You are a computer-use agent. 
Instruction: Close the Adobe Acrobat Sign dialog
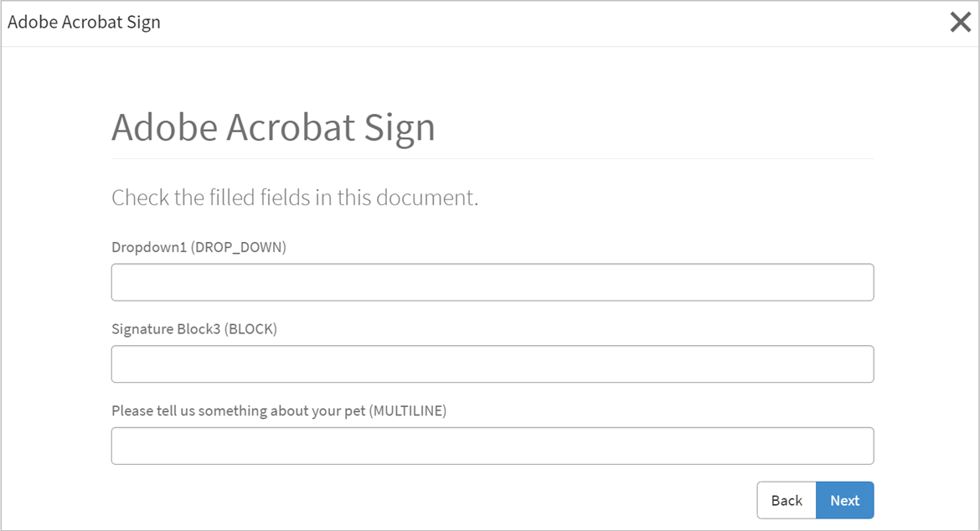pyautogui.click(x=960, y=23)
